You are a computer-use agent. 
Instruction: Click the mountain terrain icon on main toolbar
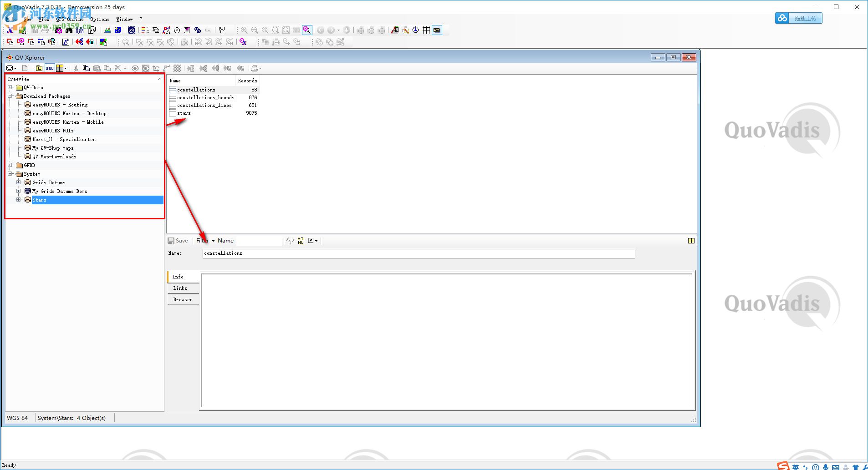pos(107,30)
